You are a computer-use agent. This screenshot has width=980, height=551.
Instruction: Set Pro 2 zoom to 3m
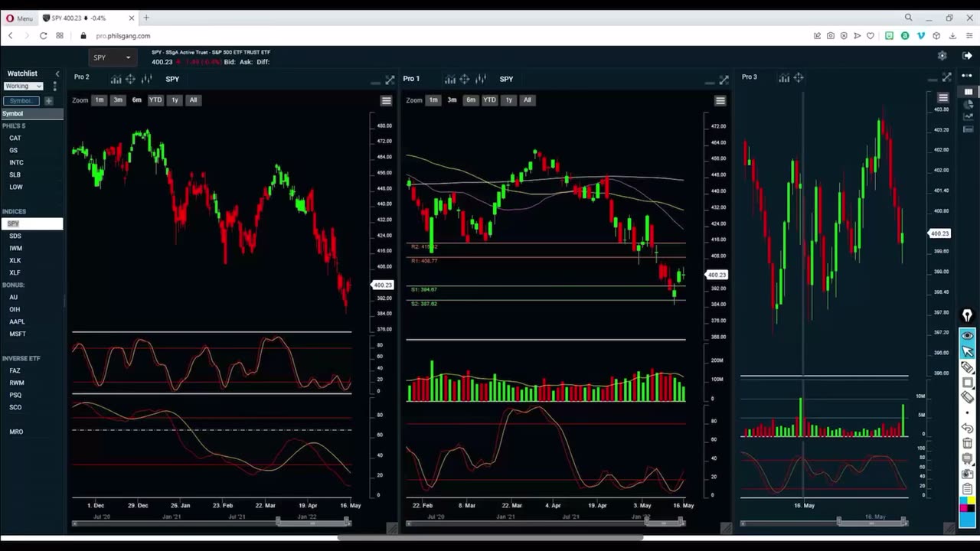pos(118,100)
